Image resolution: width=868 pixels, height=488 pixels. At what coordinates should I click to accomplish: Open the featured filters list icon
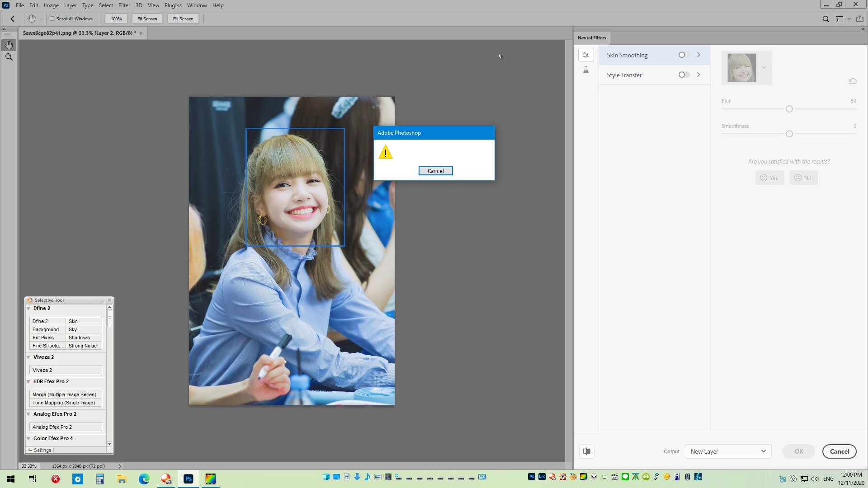click(586, 55)
